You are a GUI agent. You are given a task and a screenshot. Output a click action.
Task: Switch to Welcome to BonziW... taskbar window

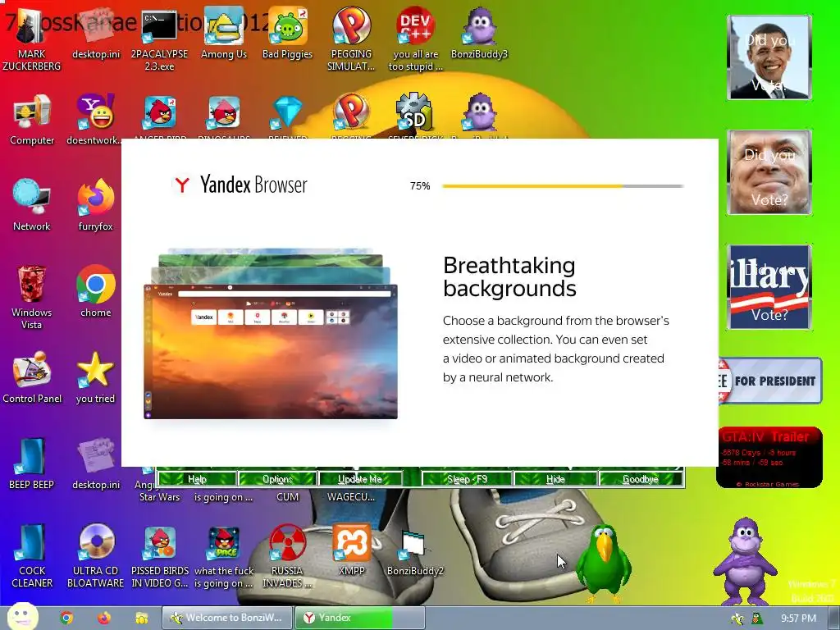(x=227, y=618)
